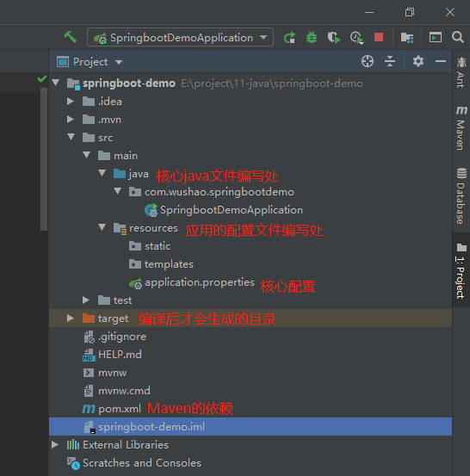Open the Project view selector dropdown

coord(90,62)
